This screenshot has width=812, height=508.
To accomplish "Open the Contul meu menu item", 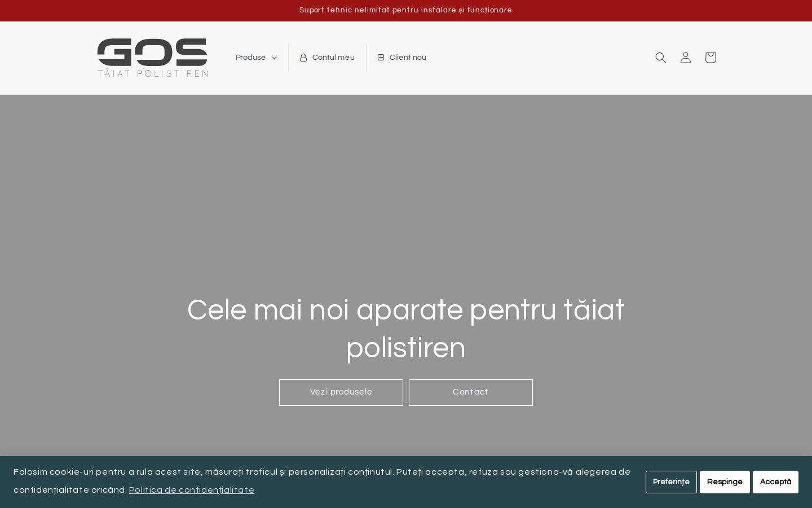I will (x=327, y=58).
